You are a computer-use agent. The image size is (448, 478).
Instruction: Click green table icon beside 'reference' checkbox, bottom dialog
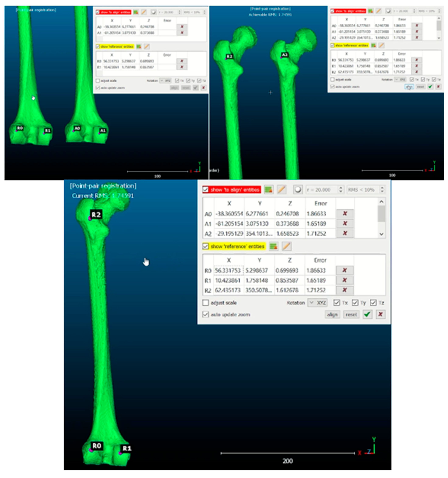tap(273, 246)
